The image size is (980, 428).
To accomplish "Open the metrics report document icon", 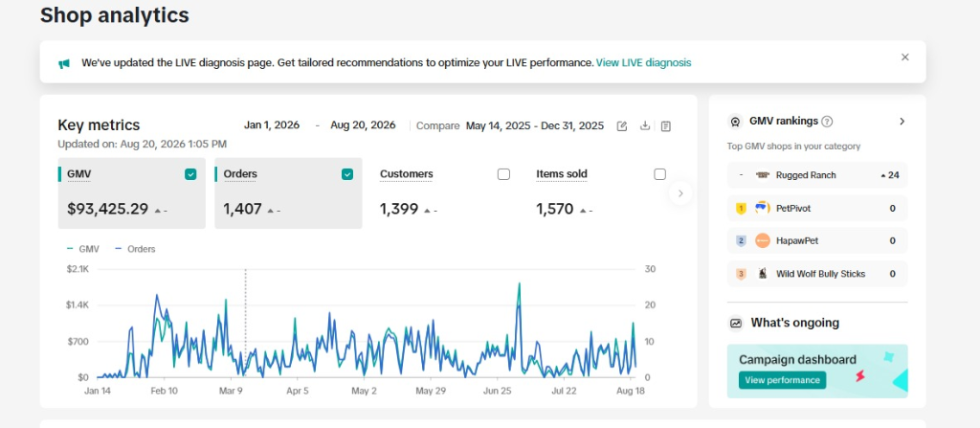I will [x=666, y=125].
